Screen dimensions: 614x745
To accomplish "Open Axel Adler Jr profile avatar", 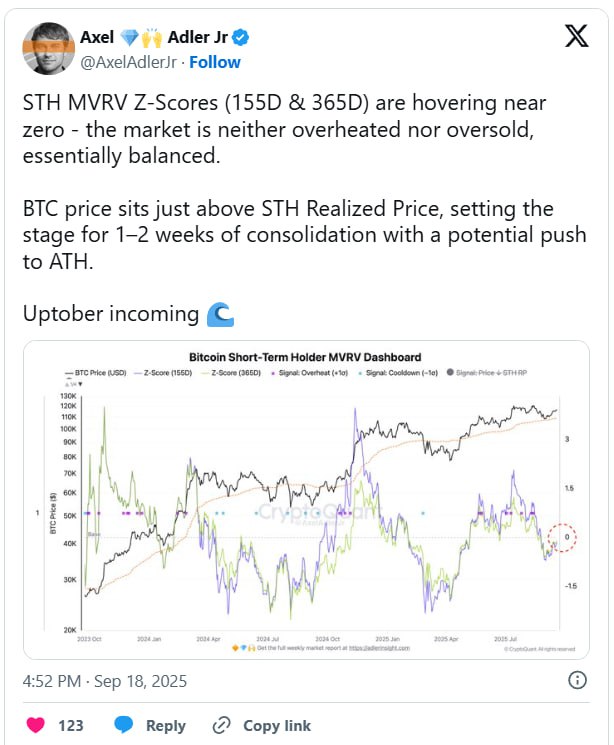I will (x=48, y=48).
